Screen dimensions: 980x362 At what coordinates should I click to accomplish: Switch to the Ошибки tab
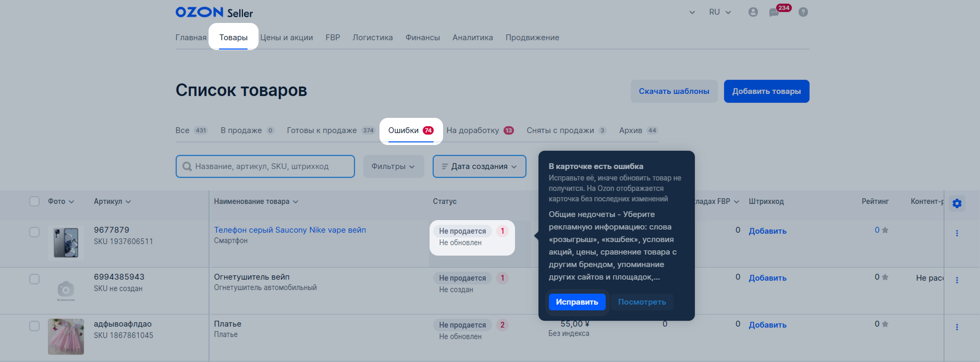pyautogui.click(x=411, y=130)
